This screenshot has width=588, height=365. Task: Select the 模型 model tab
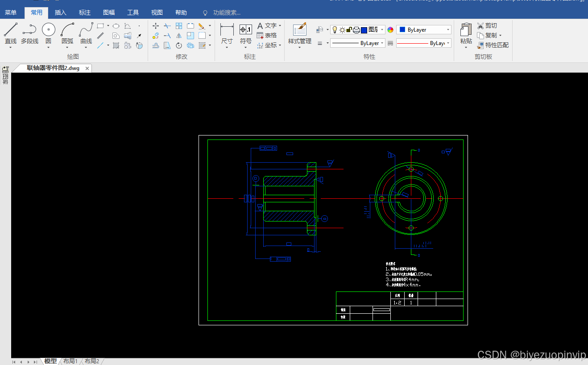pos(50,361)
